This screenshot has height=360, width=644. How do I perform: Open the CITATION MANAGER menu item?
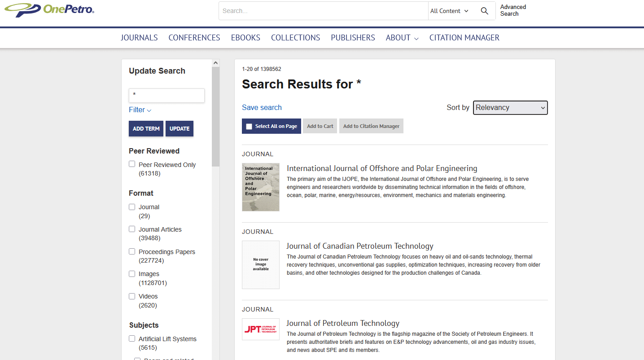[464, 38]
